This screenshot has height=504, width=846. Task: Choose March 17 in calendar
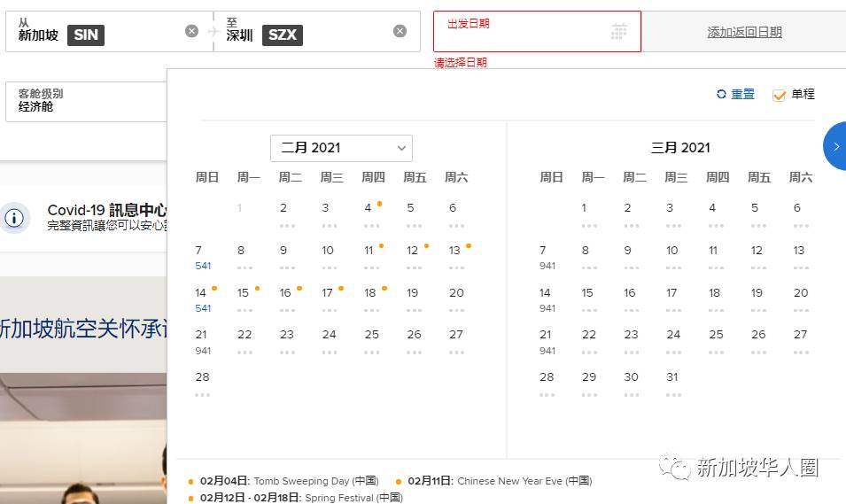673,300
